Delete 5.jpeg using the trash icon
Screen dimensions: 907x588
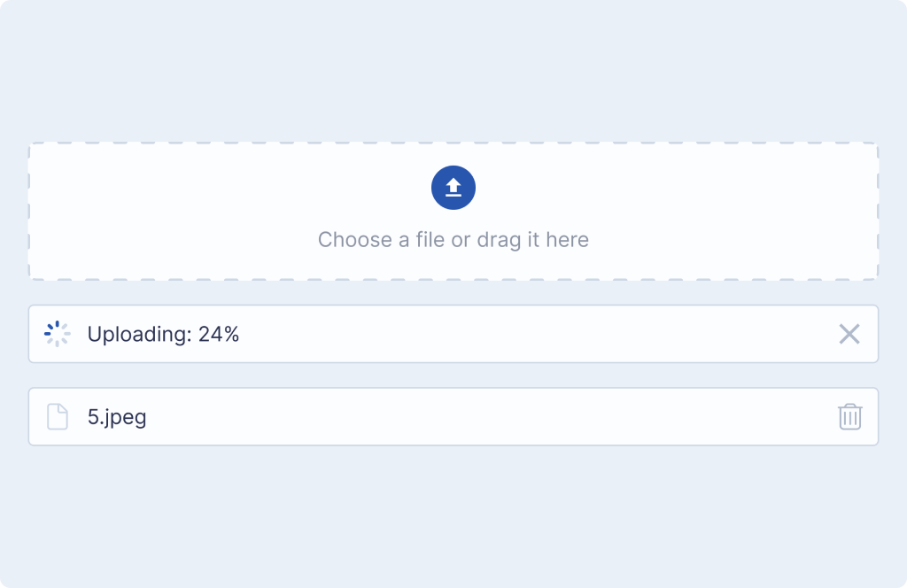[x=849, y=416]
